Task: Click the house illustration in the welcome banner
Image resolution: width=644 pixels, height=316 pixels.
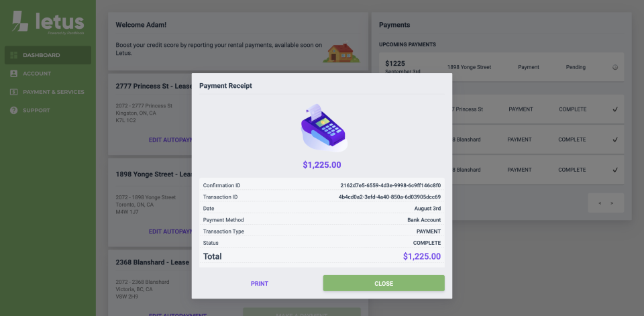Action: 340,53
